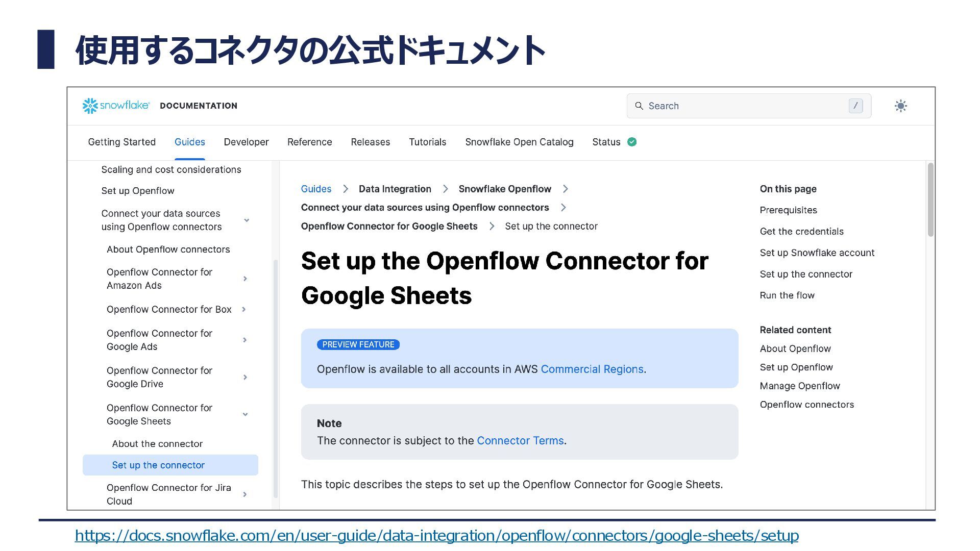The image size is (980, 551).
Task: Click the search magnifier icon
Action: click(639, 106)
